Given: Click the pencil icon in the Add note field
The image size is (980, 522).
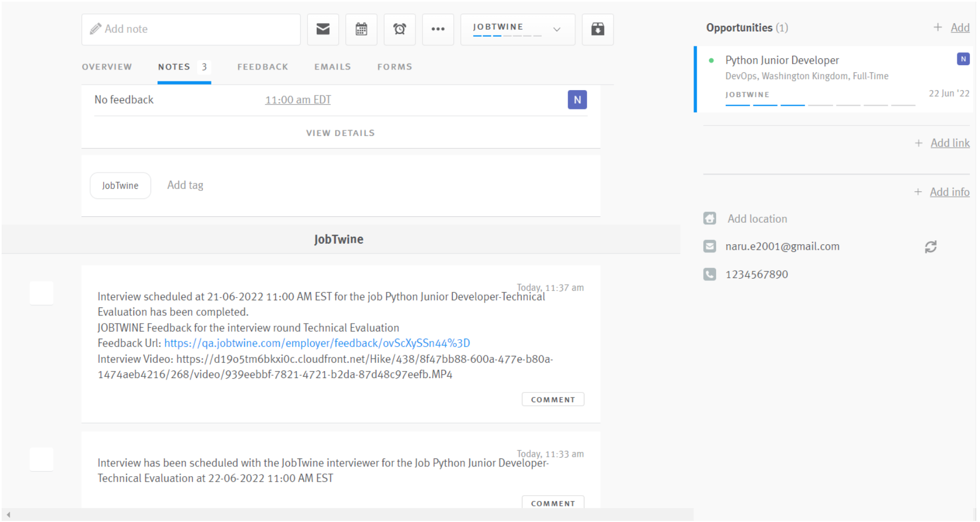Looking at the screenshot, I should tap(96, 29).
